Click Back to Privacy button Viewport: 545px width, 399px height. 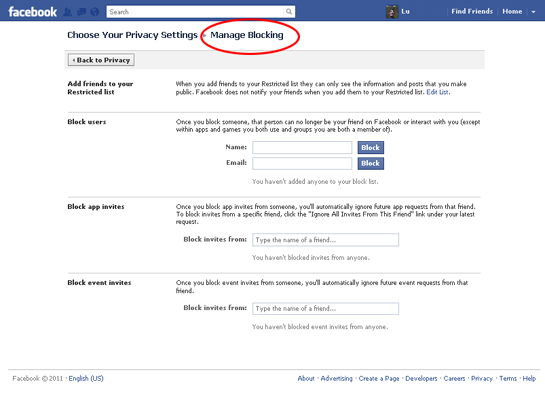pos(101,60)
